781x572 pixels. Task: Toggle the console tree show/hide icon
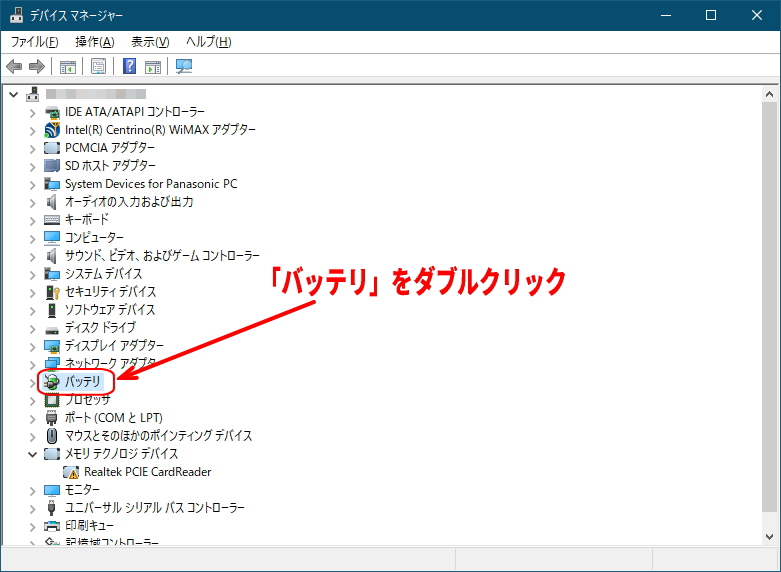click(x=68, y=67)
